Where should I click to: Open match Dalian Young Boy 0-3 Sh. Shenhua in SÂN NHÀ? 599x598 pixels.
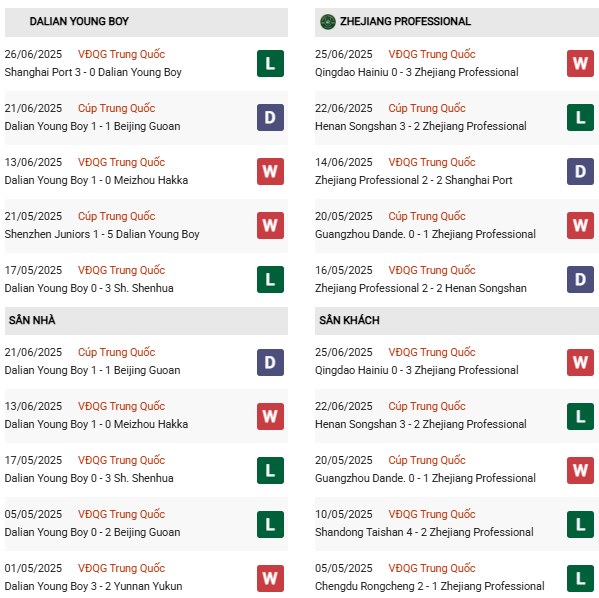pos(89,478)
